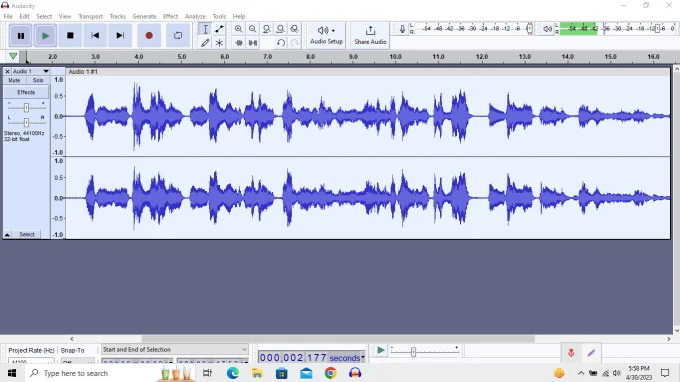Screen dimensions: 680x382
Task: Click the green Play button
Action: pyautogui.click(x=45, y=36)
